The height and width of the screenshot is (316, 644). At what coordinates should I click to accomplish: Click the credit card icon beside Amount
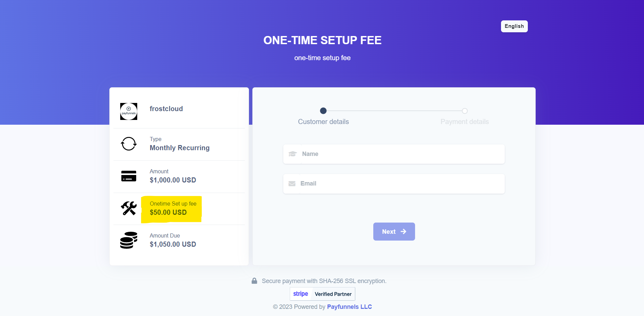coord(128,176)
